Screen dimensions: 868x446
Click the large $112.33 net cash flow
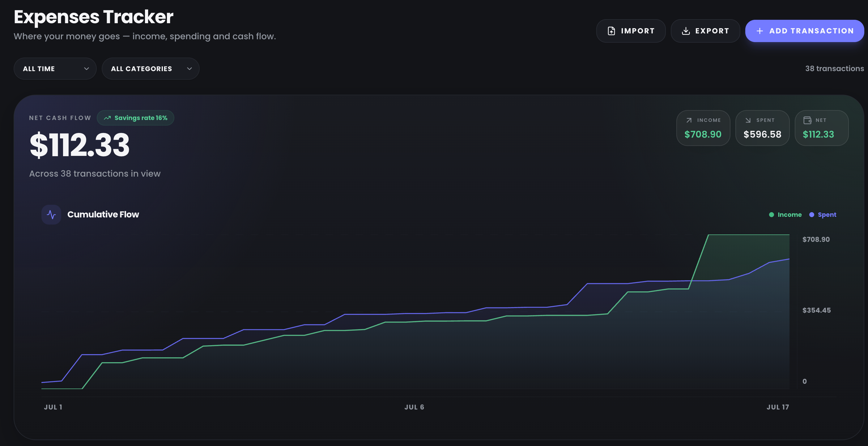[x=79, y=145]
